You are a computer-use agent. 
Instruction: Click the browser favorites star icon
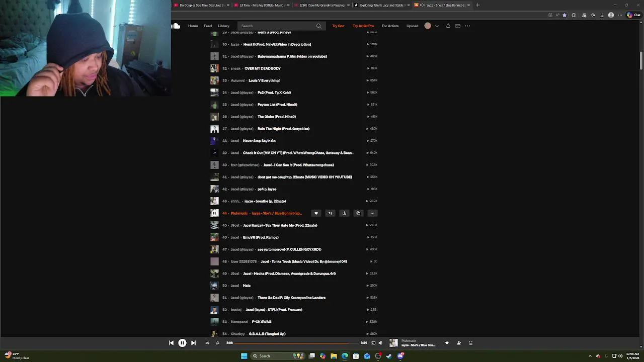565,15
